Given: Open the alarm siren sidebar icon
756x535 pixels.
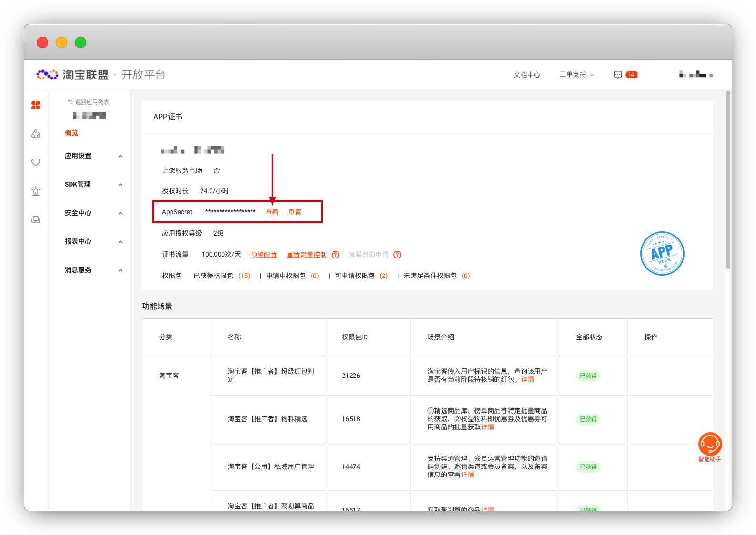Looking at the screenshot, I should (36, 191).
